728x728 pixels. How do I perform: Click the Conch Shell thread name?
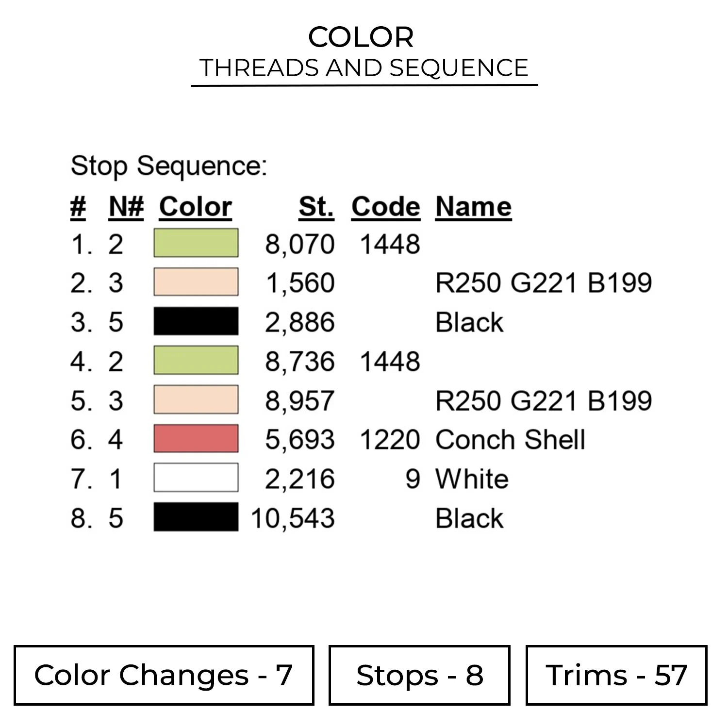coord(510,440)
